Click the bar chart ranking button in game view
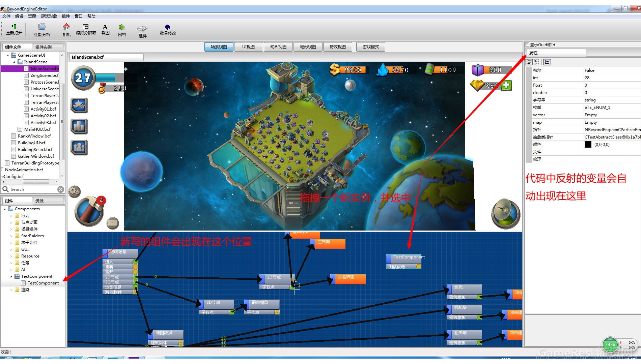Viewport: 641px width, 364px height. pyautogui.click(x=79, y=126)
